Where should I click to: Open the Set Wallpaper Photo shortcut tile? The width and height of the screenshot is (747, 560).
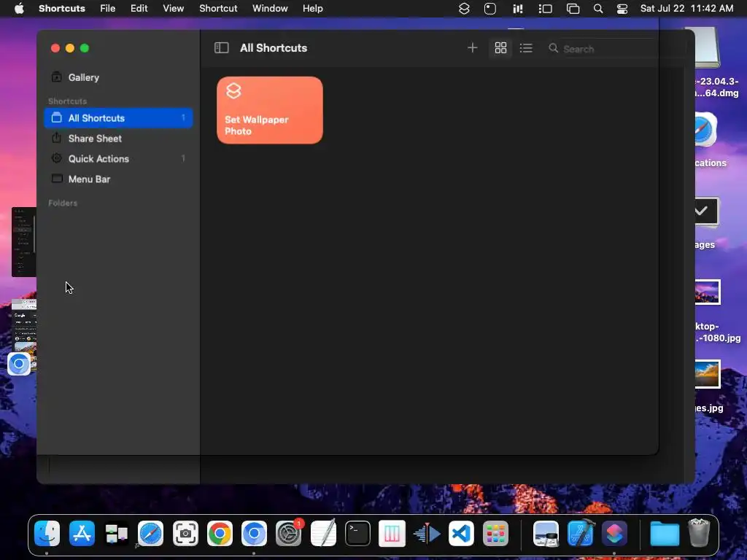point(270,110)
